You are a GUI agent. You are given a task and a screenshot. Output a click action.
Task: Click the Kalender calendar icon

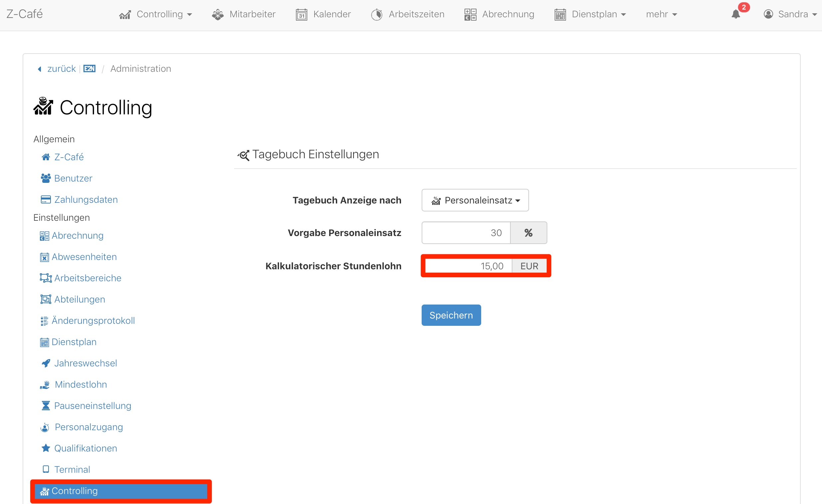click(301, 15)
